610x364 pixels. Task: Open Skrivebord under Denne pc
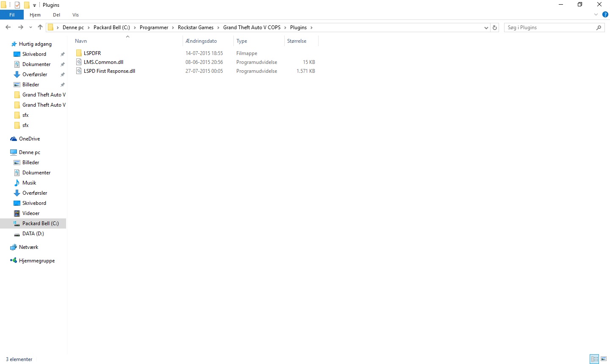[x=34, y=203]
